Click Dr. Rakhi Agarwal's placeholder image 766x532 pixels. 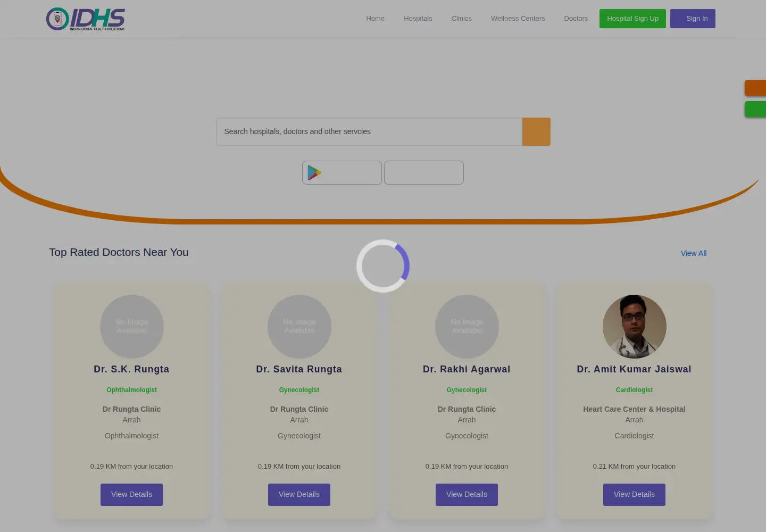click(x=467, y=327)
